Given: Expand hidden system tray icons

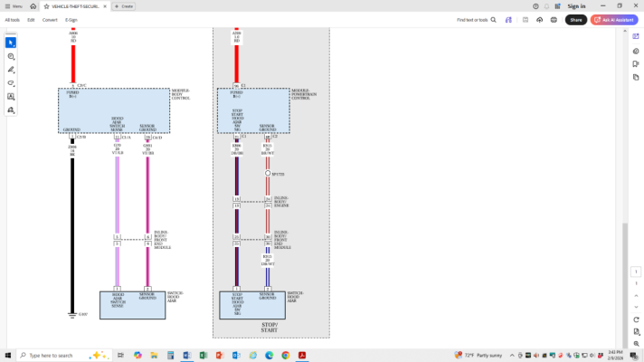Looking at the screenshot, I should (x=512, y=356).
